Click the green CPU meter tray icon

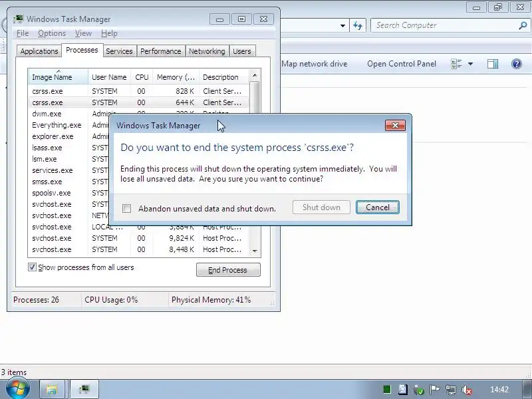click(x=387, y=389)
